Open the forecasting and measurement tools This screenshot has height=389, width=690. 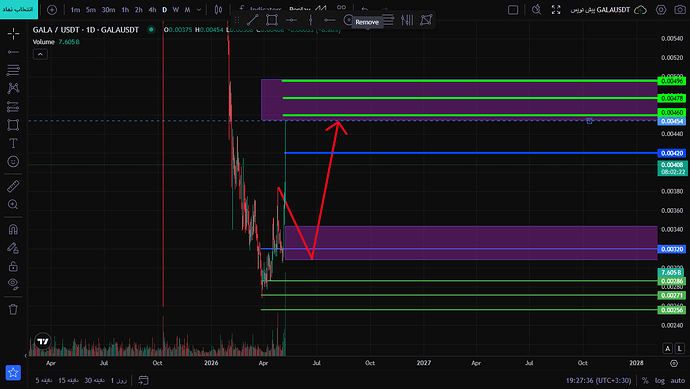(13, 106)
